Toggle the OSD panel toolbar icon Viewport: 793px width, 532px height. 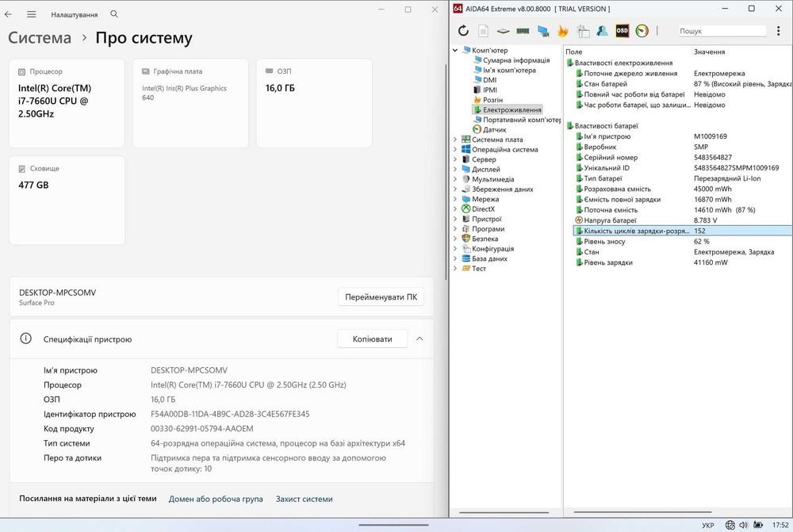point(622,31)
